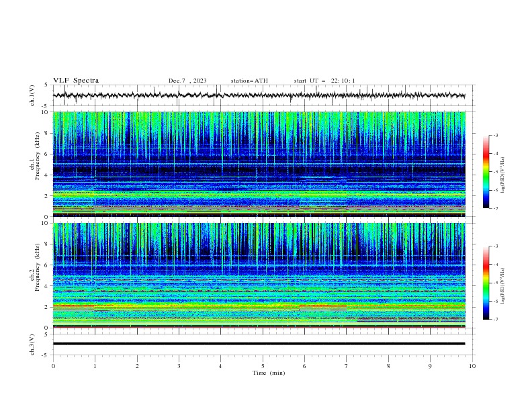
Task: Click the "-5" tick on ch.3(V) axis
Action: point(46,355)
